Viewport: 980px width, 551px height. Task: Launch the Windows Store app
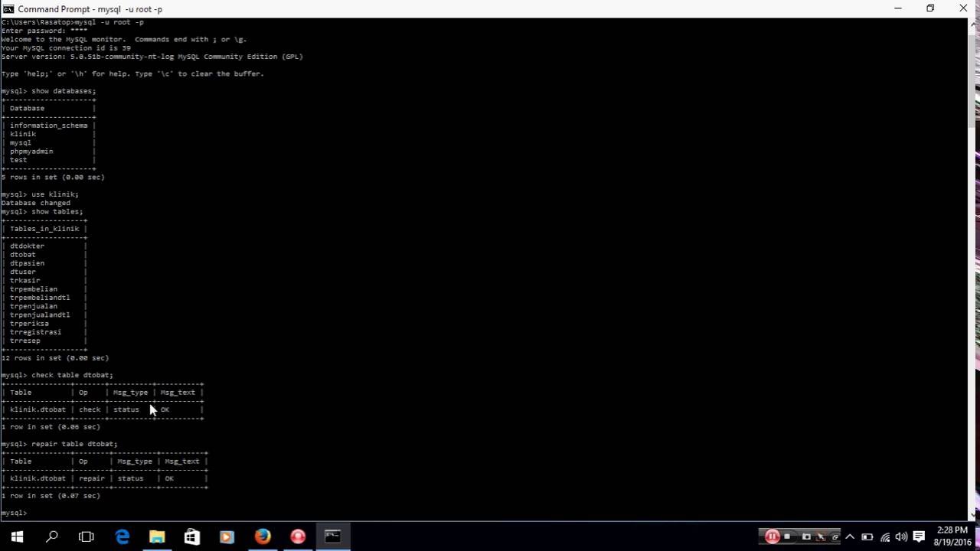[191, 536]
